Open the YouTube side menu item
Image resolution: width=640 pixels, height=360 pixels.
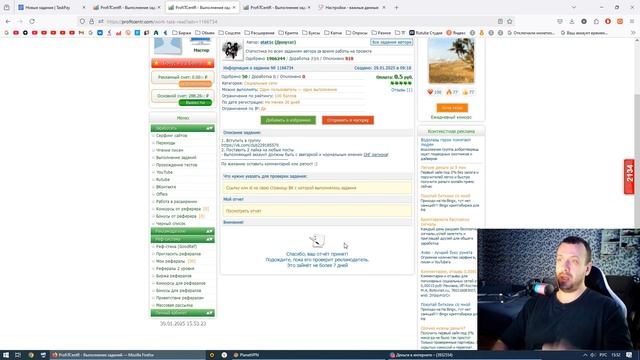point(164,172)
